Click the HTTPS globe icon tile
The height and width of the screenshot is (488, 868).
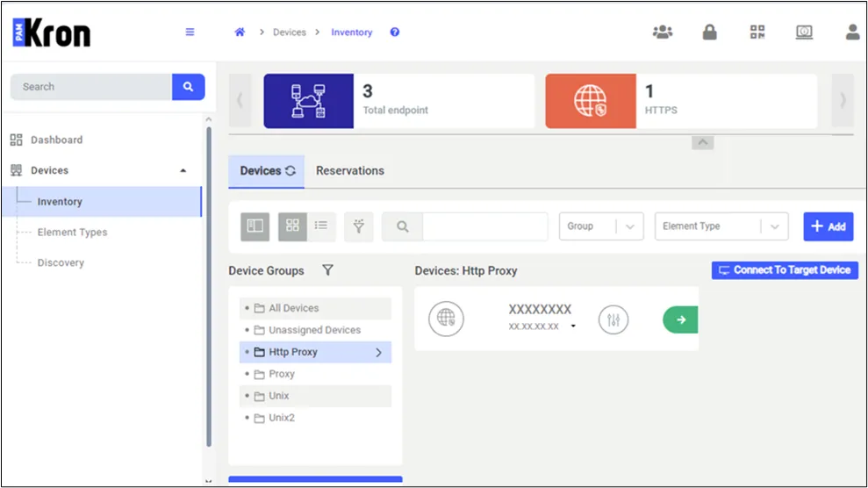[x=591, y=101]
